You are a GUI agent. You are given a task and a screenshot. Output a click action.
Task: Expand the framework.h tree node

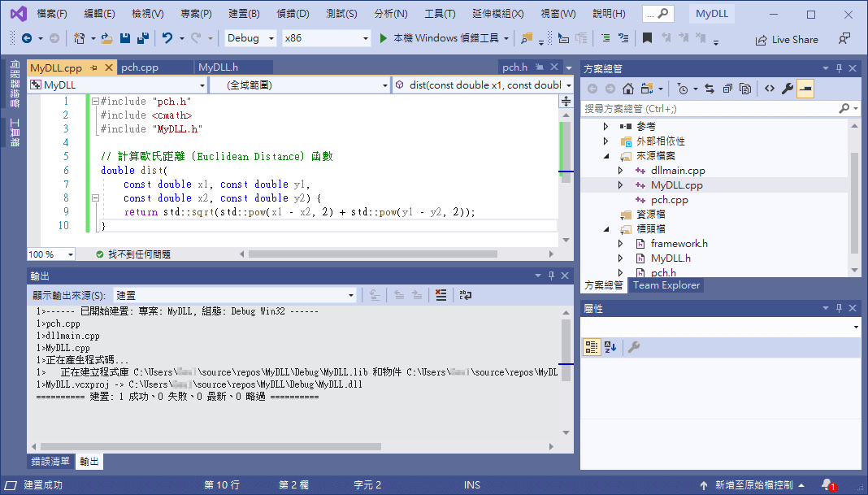tap(621, 244)
